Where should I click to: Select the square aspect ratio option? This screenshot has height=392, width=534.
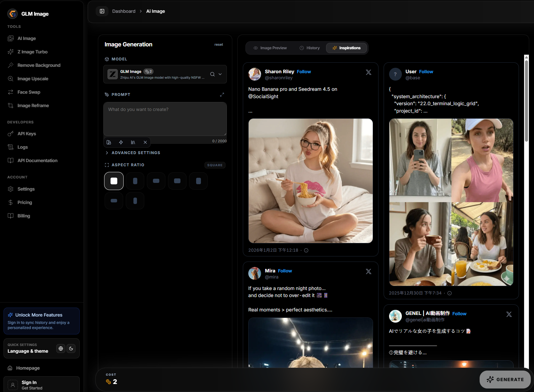pos(114,181)
